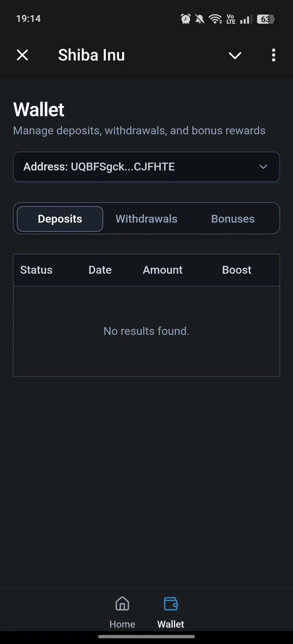Tap the Wi-Fi status icon
This screenshot has height=644, width=293.
[x=215, y=19]
